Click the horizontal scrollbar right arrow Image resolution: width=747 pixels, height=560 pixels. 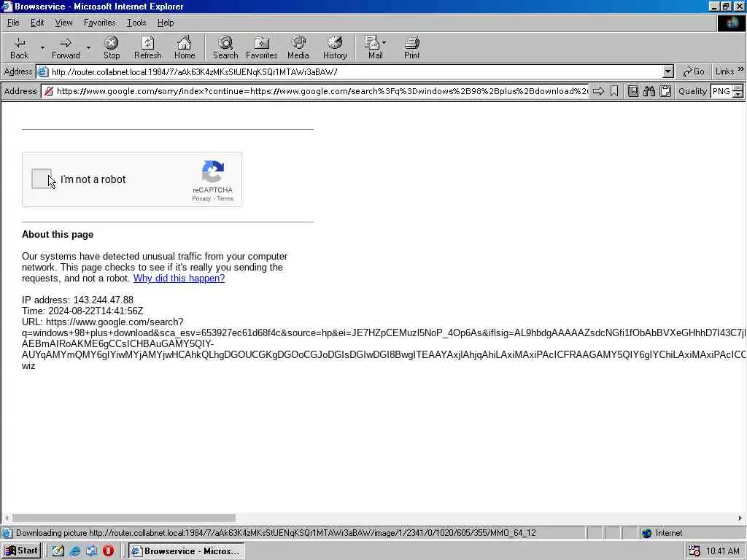pos(740,518)
